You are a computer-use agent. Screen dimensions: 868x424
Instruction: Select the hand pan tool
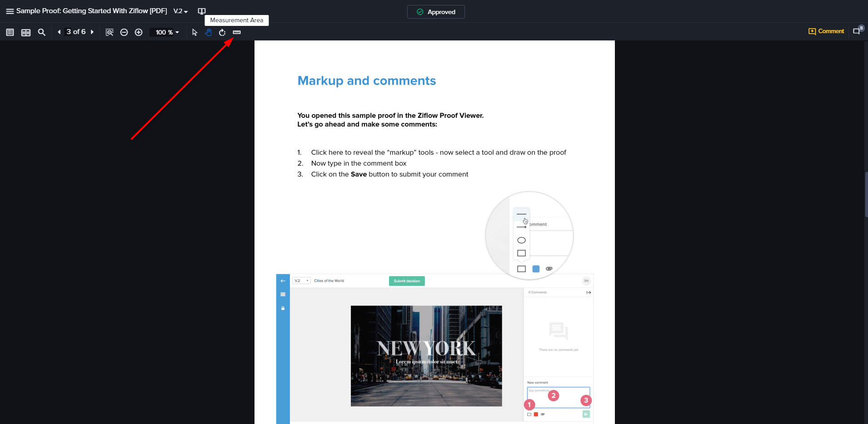point(208,32)
